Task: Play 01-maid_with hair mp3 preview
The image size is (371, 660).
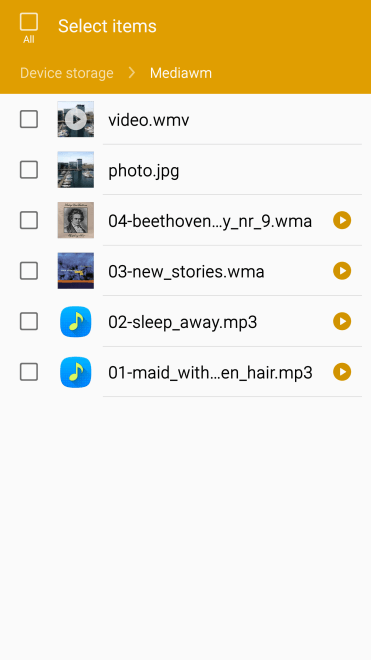Action: coord(342,372)
